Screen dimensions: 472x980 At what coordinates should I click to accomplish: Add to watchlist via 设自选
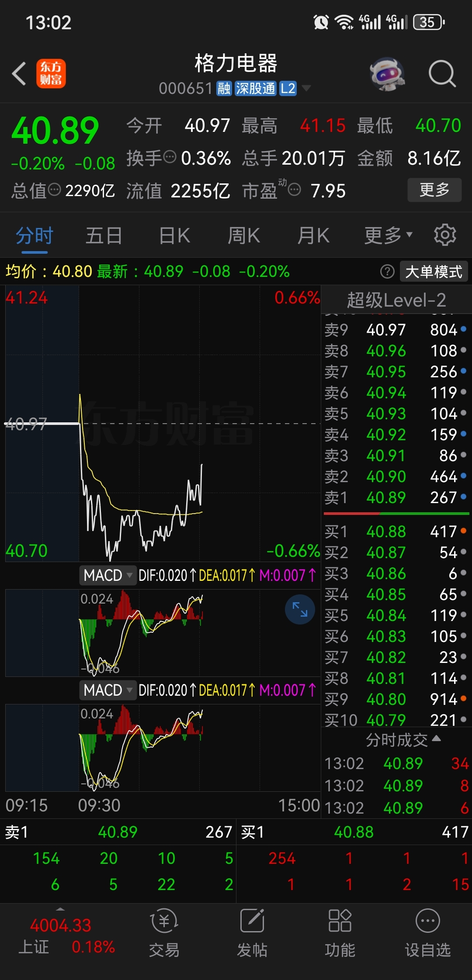428,933
